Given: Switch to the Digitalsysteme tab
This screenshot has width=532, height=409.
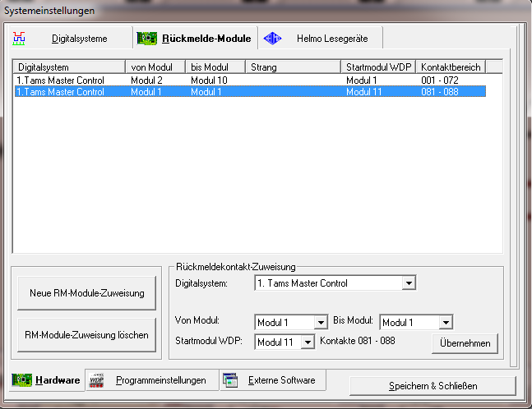Looking at the screenshot, I should pos(71,38).
